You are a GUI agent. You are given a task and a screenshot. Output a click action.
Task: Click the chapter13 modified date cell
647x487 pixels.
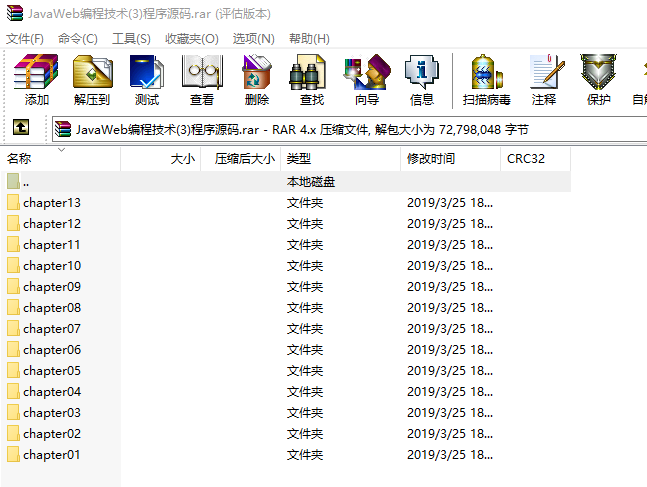(x=450, y=202)
